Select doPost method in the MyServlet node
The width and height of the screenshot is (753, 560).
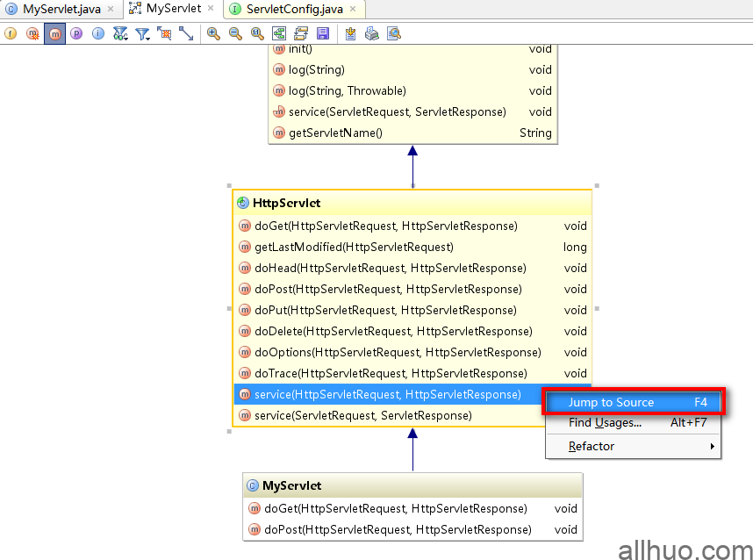398,529
